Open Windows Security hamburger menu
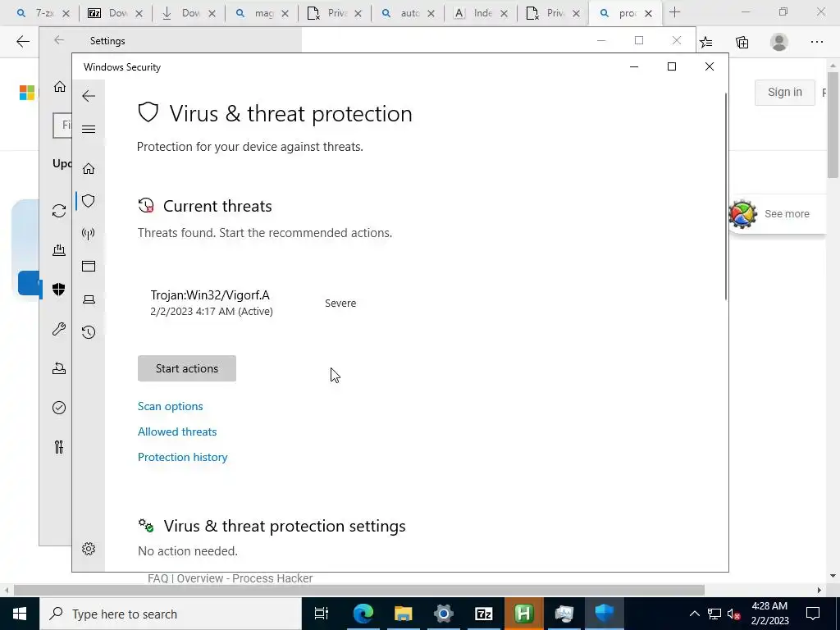840x630 pixels. [x=89, y=129]
